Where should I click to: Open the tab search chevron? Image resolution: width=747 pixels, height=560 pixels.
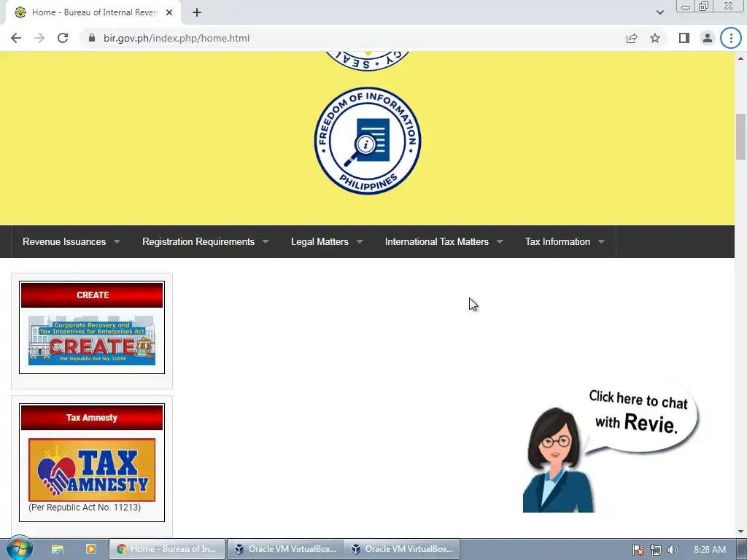click(x=659, y=12)
